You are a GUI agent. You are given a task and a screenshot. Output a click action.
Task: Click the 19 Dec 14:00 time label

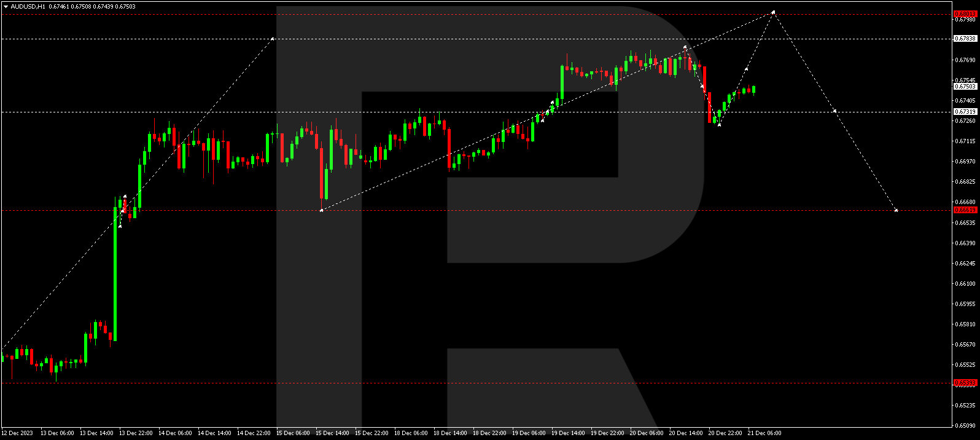(x=568, y=433)
